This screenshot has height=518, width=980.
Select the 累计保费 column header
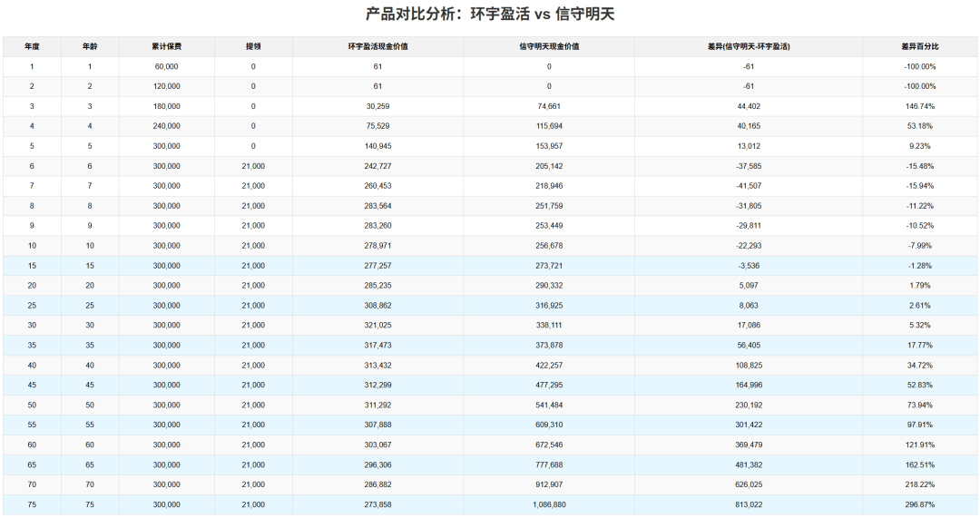click(x=167, y=46)
